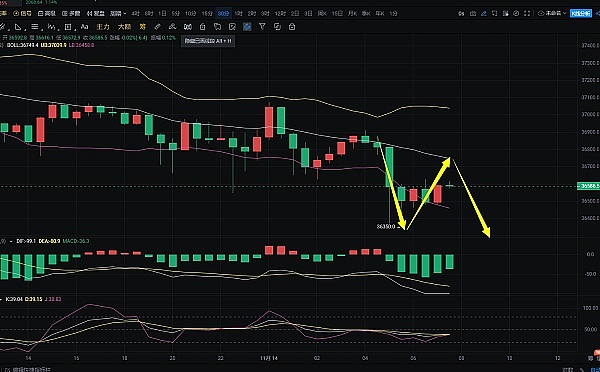Open the cloud save dropdown

click(x=551, y=13)
